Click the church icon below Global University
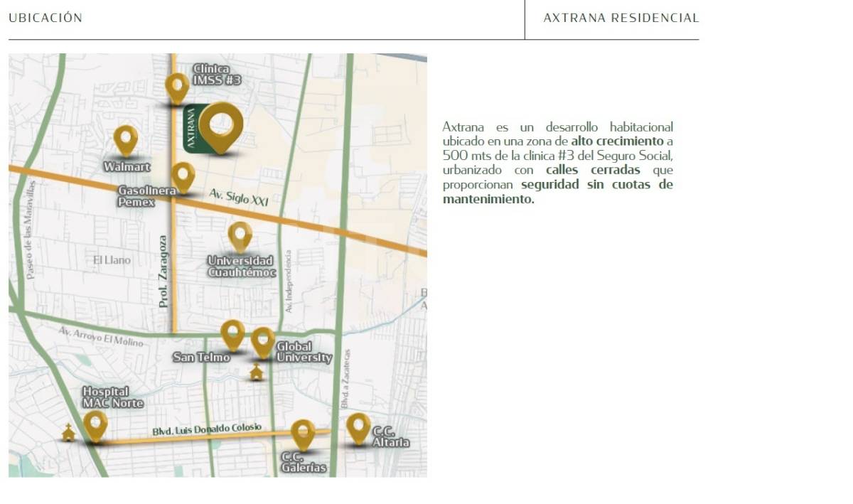This screenshot has height=504, width=853. 256,372
